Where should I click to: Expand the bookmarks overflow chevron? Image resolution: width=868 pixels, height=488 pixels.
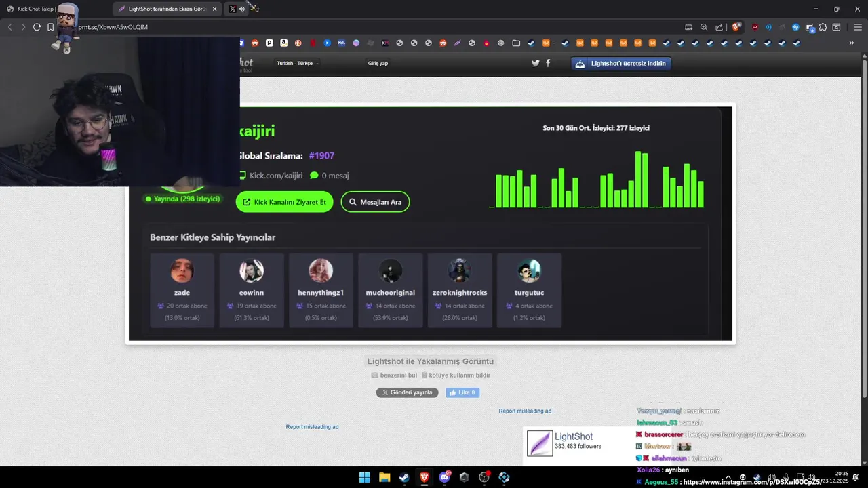coord(852,43)
